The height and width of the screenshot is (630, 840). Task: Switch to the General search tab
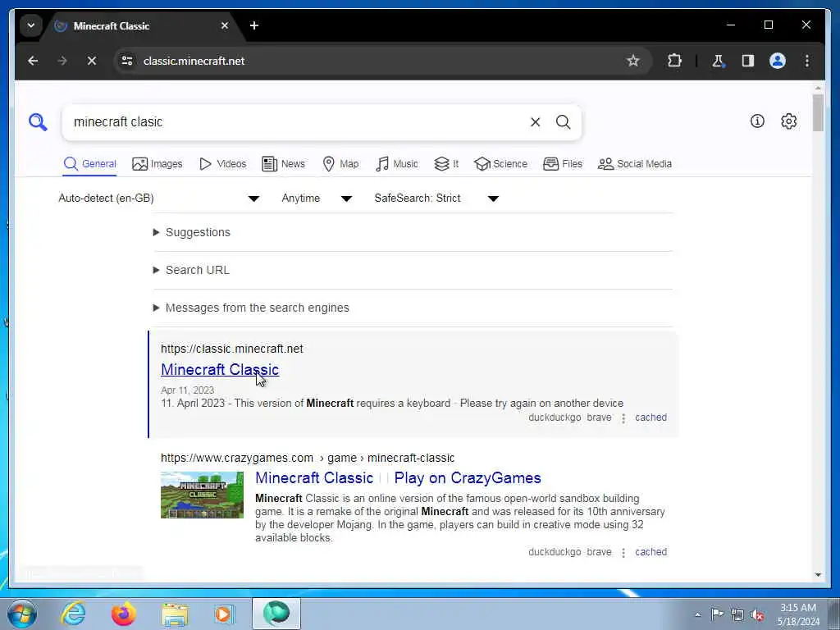tap(89, 164)
